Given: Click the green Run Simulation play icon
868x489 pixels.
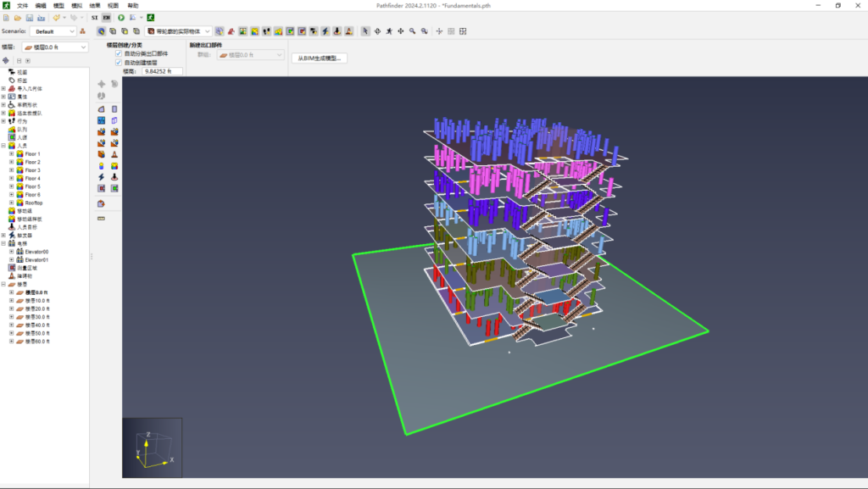Looking at the screenshot, I should coord(121,17).
